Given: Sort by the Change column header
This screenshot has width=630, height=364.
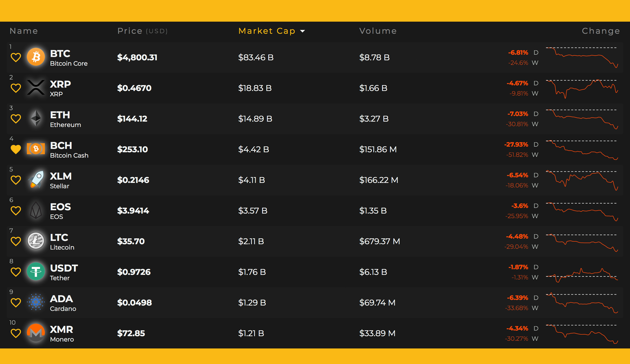Looking at the screenshot, I should (x=601, y=31).
